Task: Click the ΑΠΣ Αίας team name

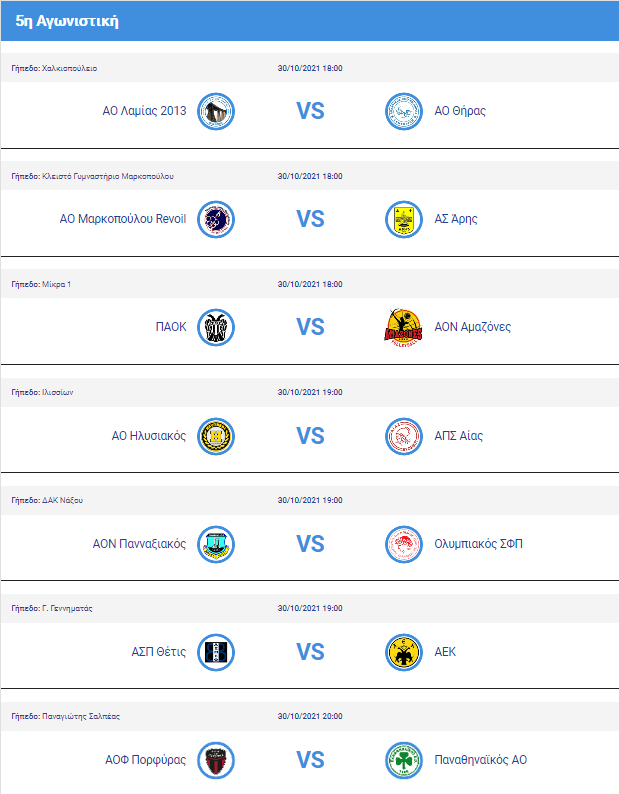Action: pos(458,435)
